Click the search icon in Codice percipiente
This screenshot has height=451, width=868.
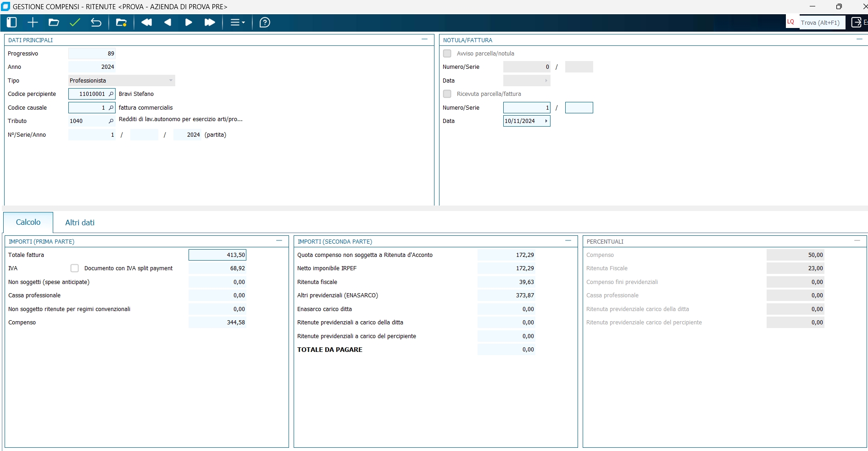tap(111, 94)
